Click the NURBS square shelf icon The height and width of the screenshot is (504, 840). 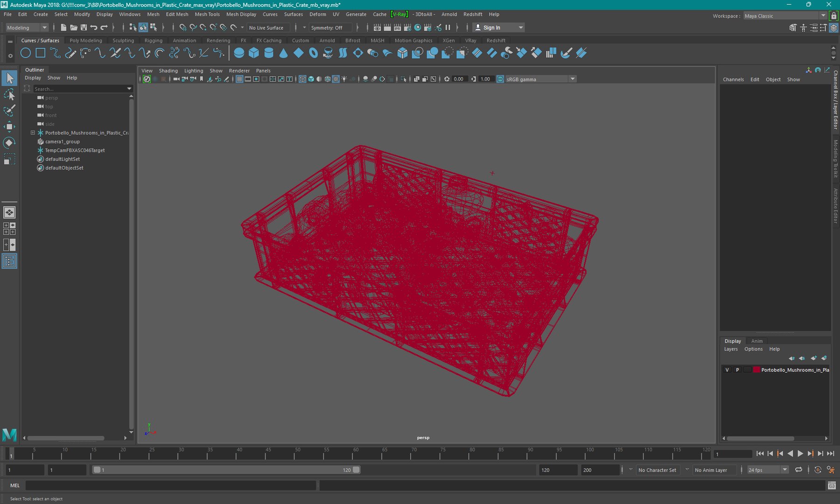[x=41, y=53]
